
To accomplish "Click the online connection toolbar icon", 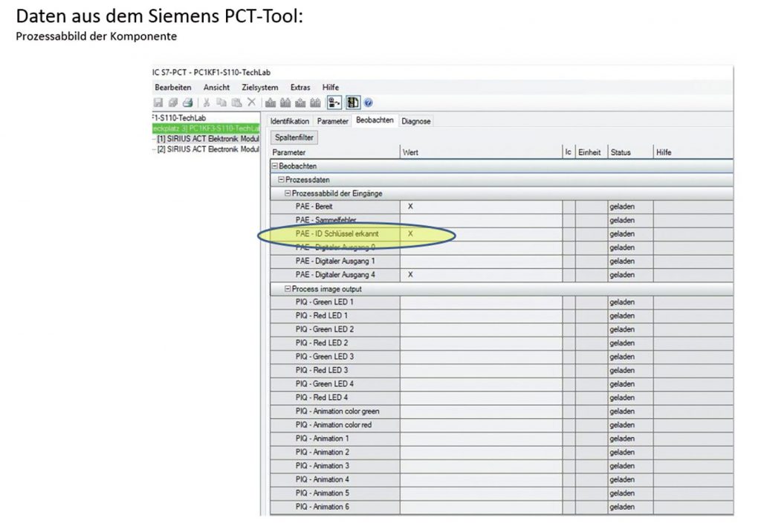I will point(335,103).
